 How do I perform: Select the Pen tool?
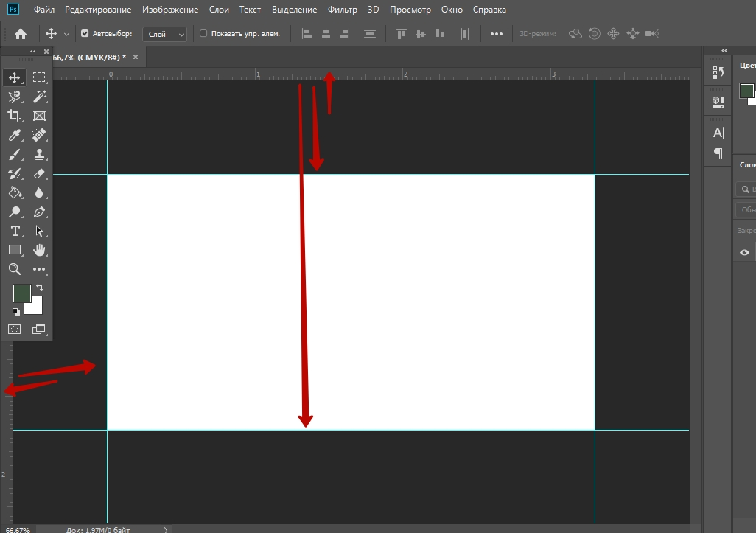(39, 212)
